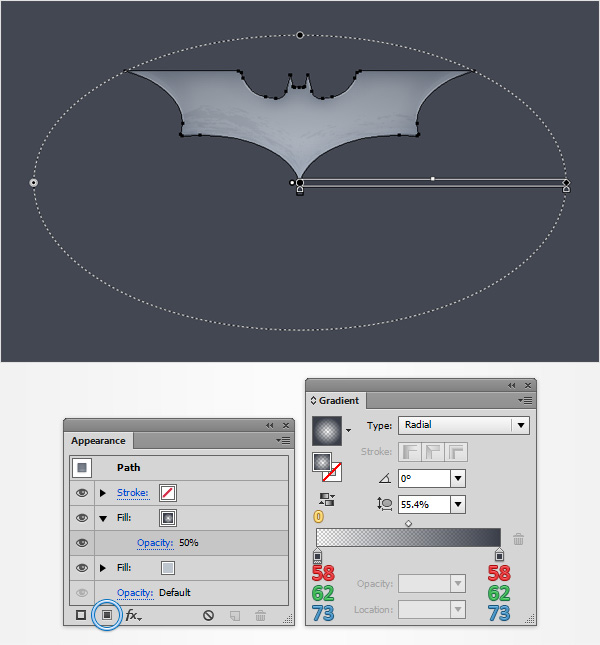Image resolution: width=600 pixels, height=645 pixels.
Task: Click trash icon in Appearance panel
Action: (260, 616)
